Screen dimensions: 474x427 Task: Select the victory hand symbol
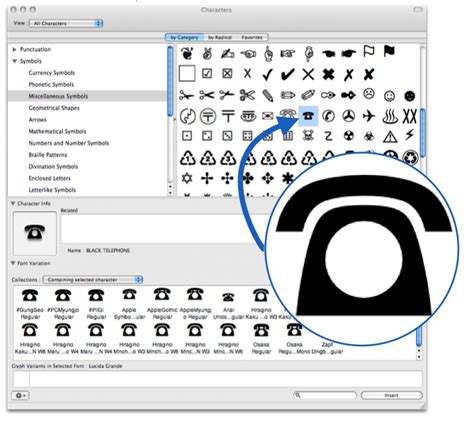tap(207, 53)
